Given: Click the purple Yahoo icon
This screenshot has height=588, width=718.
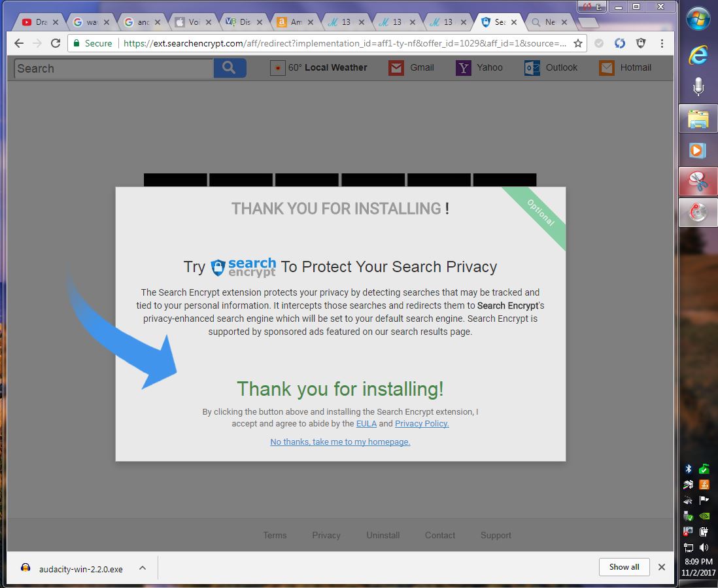Looking at the screenshot, I should click(464, 68).
